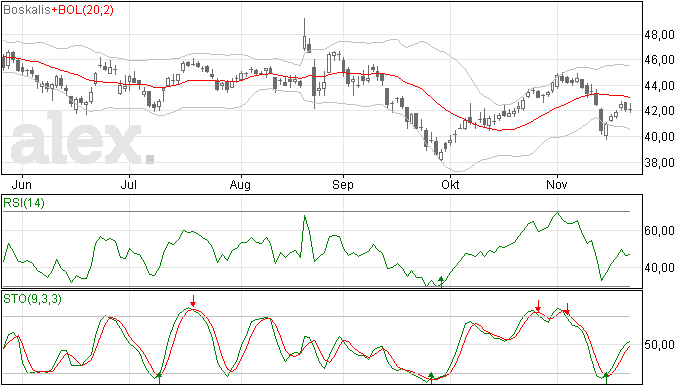Click the first red sell arrow in late October stochastic

tap(538, 306)
